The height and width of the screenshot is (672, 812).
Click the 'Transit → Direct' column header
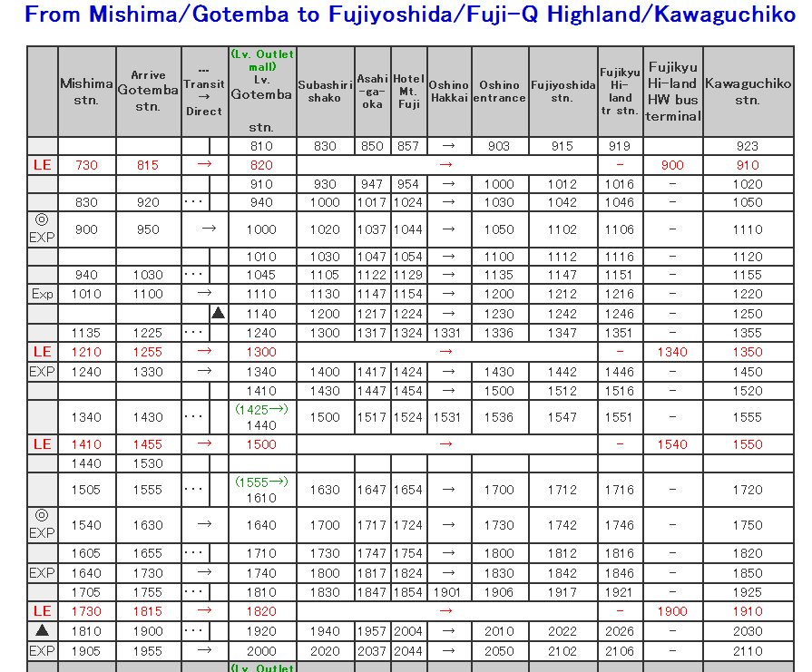click(204, 91)
